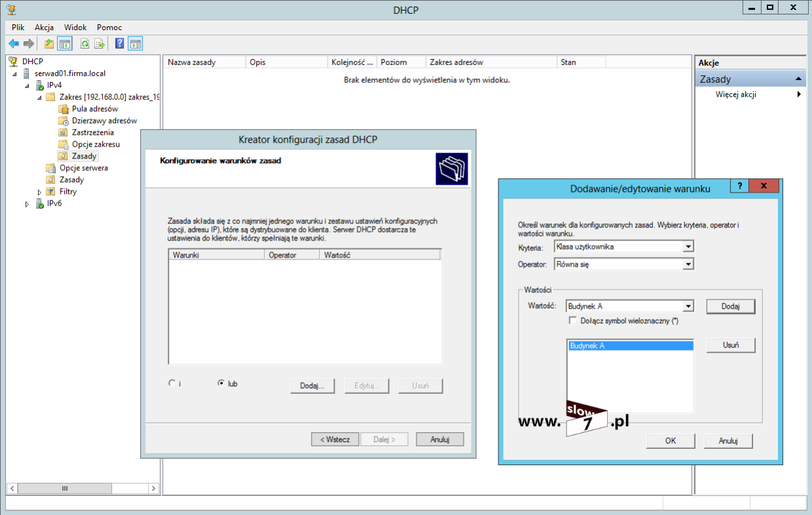The image size is (812, 515).
Task: Open the Operator dropdown
Action: pyautogui.click(x=688, y=264)
